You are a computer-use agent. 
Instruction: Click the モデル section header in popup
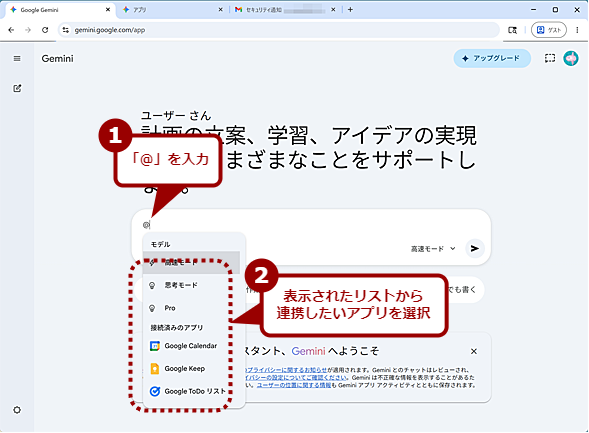pyautogui.click(x=160, y=244)
